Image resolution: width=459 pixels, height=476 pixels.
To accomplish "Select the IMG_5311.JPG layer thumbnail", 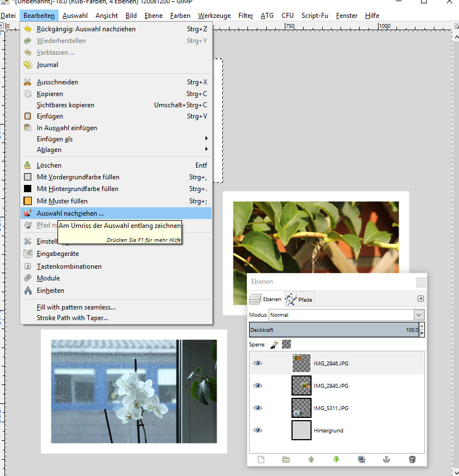I will [x=301, y=408].
